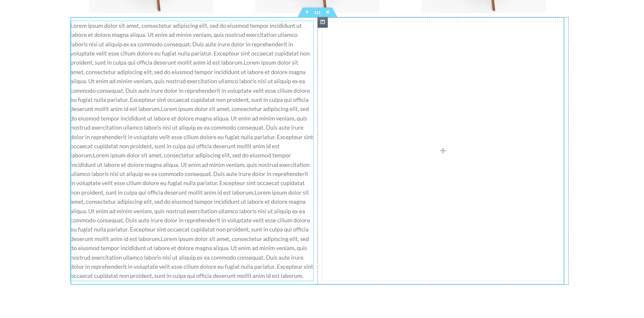Image resolution: width=644 pixels, height=318 pixels.
Task: Delete the section with the X icon
Action: [328, 12]
